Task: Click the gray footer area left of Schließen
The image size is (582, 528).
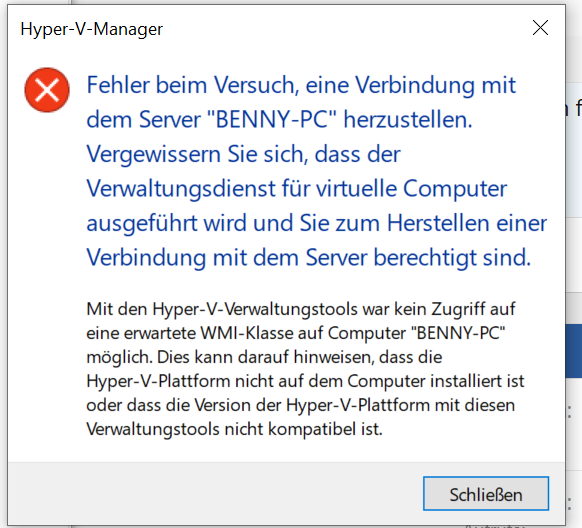Action: pyautogui.click(x=215, y=493)
